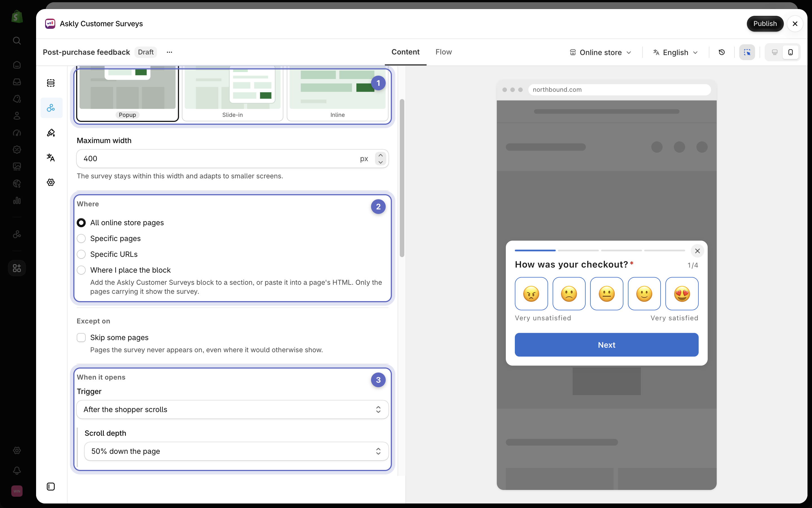Select the heart-eyes emoji rating

click(x=682, y=294)
